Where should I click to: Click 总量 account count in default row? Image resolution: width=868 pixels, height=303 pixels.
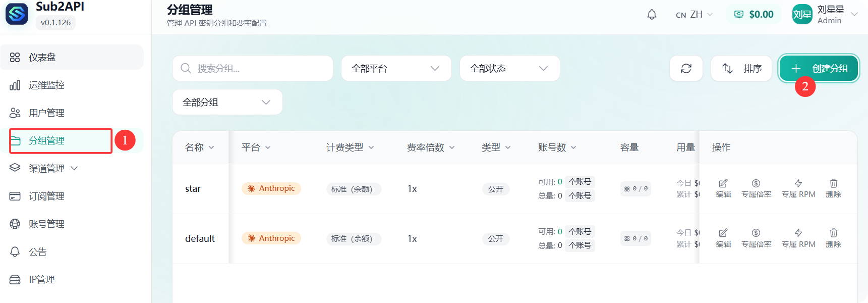tap(566, 245)
